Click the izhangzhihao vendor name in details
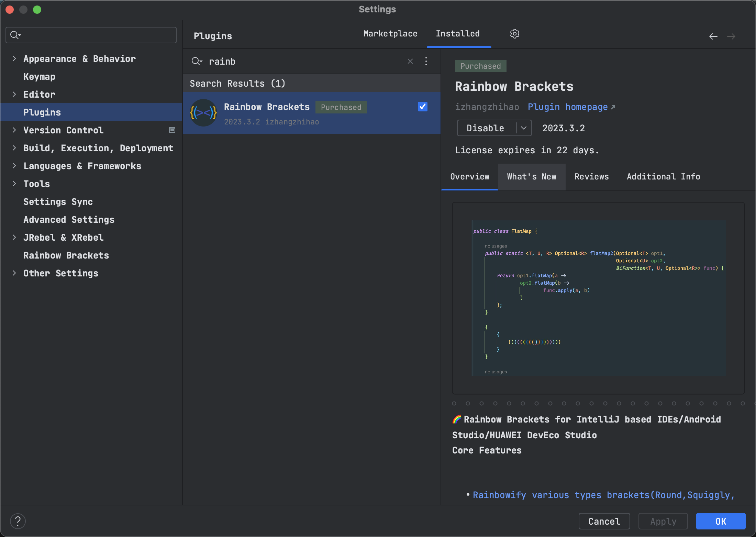This screenshot has width=756, height=537. 487,107
